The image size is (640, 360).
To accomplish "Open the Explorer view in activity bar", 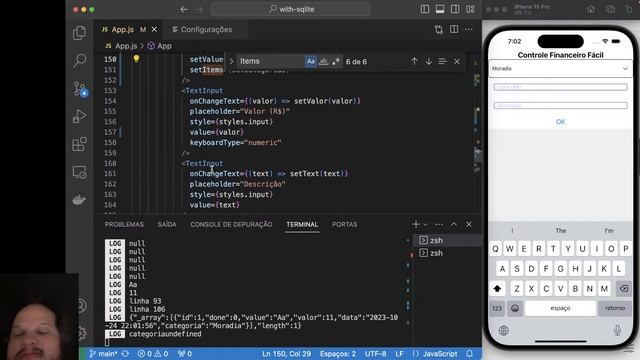I will [79, 33].
